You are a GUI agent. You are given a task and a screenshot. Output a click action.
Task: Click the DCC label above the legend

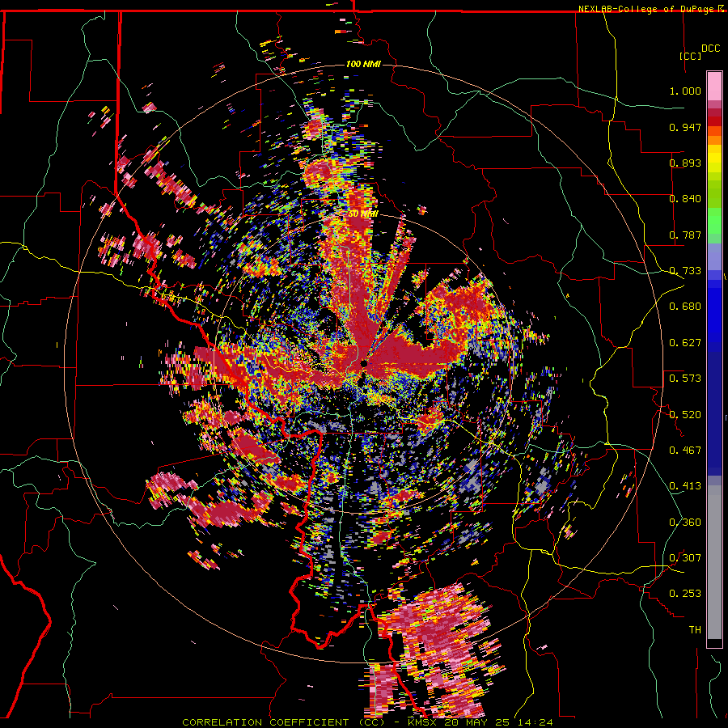pos(710,49)
